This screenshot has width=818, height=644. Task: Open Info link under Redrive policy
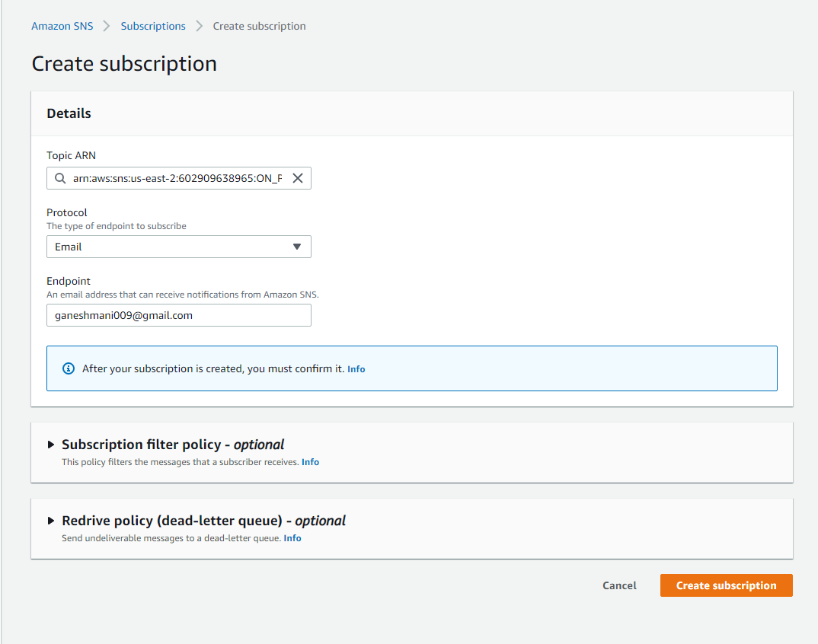pos(292,538)
